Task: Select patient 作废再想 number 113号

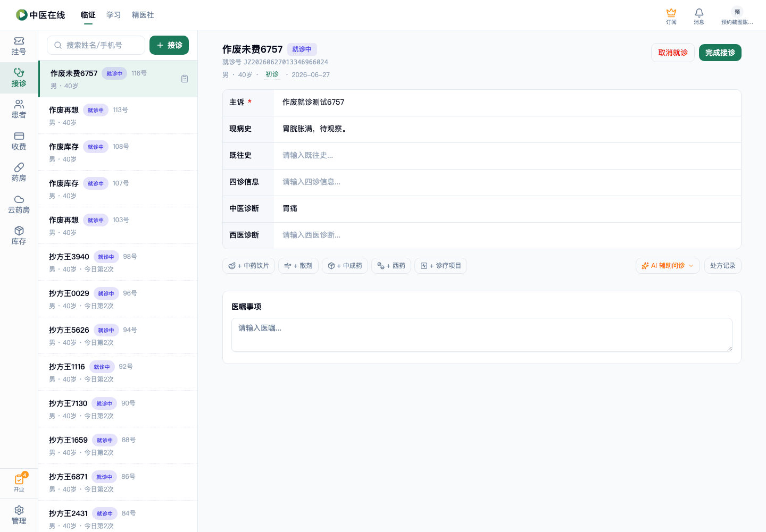Action: 118,115
